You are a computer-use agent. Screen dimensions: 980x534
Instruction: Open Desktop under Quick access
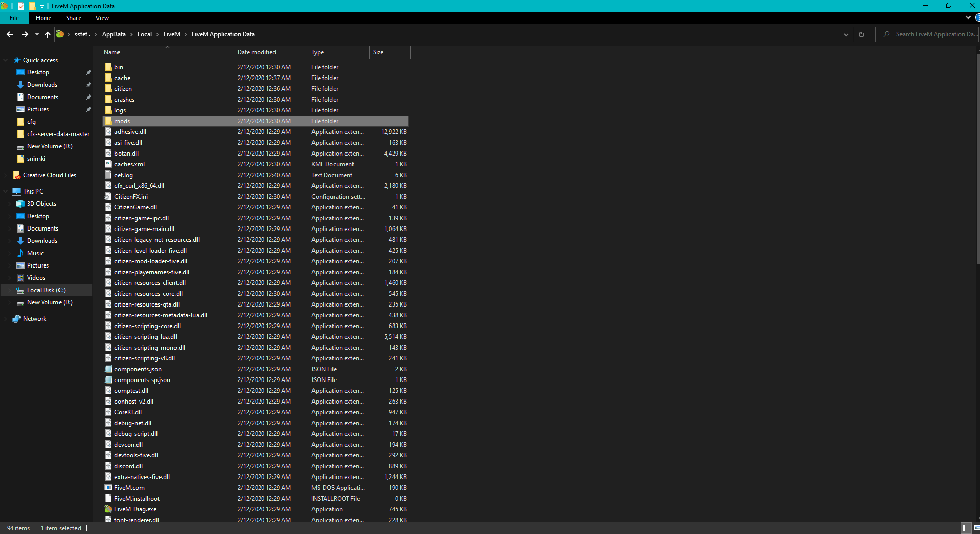coord(38,72)
